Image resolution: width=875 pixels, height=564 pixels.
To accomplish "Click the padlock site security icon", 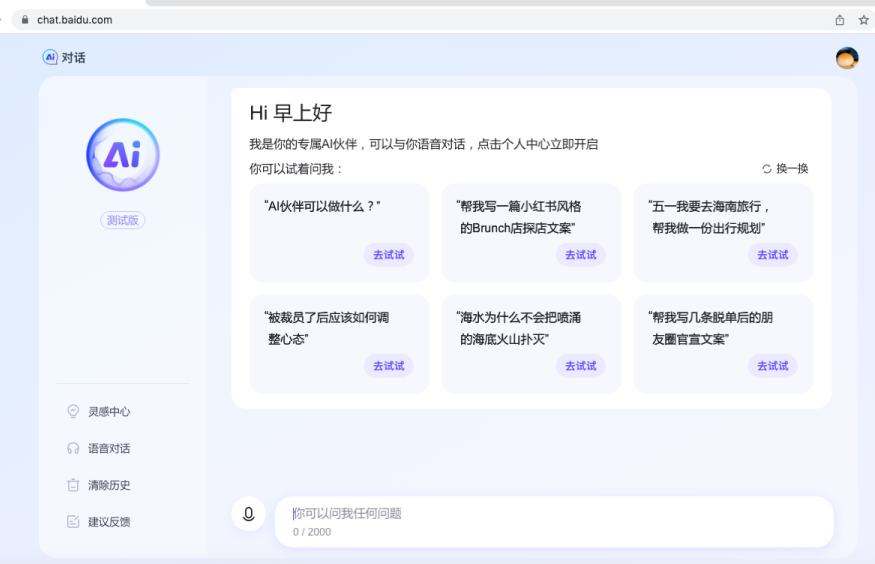I will (25, 20).
